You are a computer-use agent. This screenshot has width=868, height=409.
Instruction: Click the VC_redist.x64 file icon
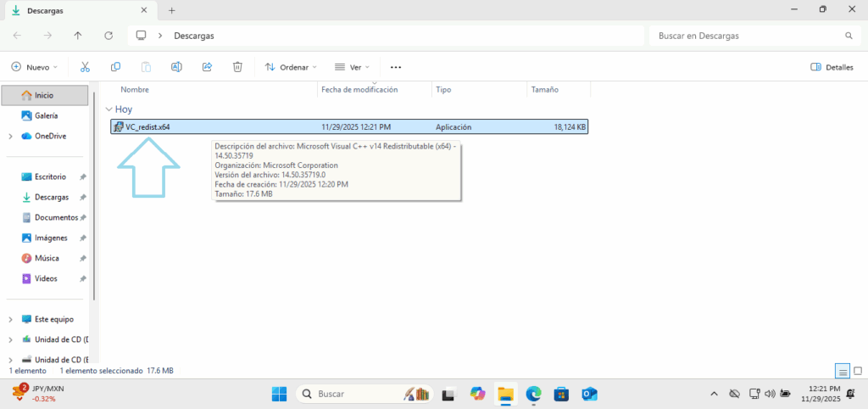[x=119, y=127]
